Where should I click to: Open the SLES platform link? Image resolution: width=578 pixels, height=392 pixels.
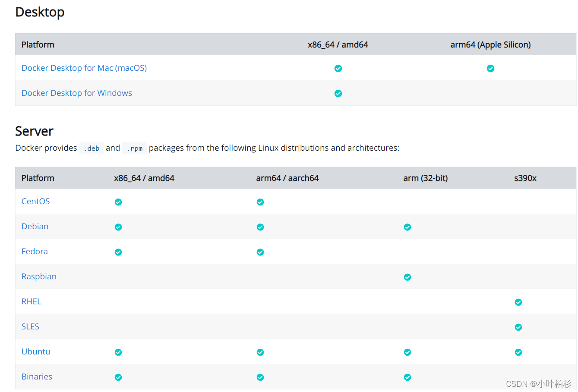click(30, 326)
